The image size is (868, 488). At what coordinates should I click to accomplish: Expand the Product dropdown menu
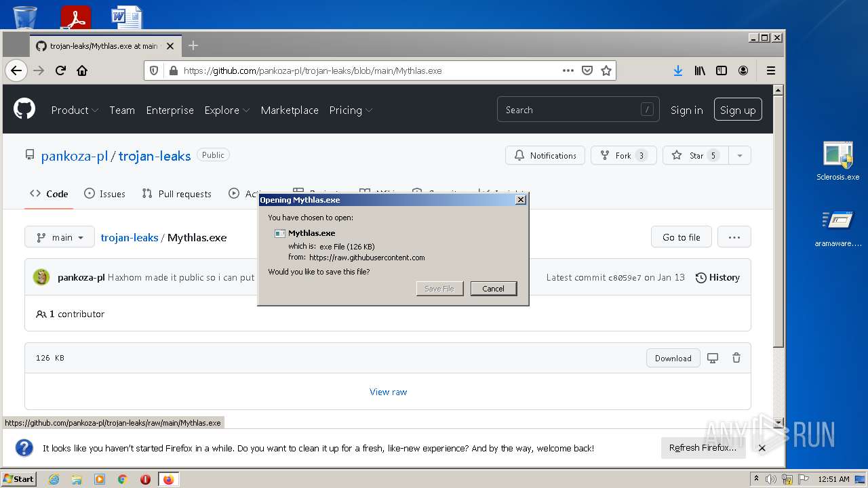tap(75, 110)
